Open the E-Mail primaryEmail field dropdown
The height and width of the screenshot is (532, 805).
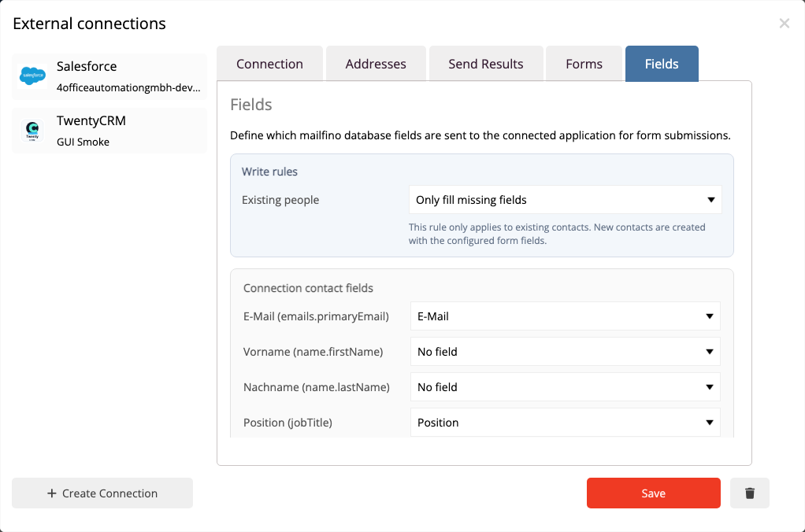[566, 316]
